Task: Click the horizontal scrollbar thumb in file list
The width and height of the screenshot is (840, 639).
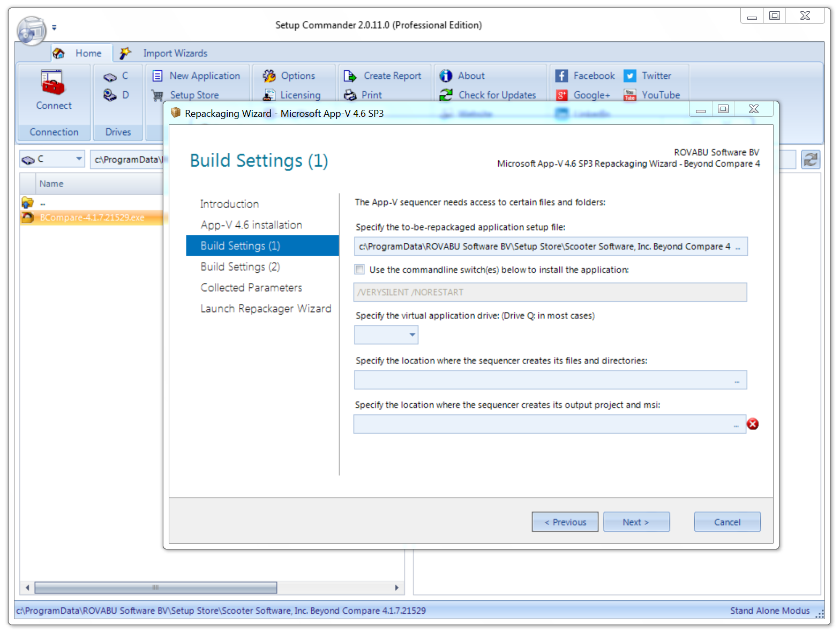Action: [156, 588]
